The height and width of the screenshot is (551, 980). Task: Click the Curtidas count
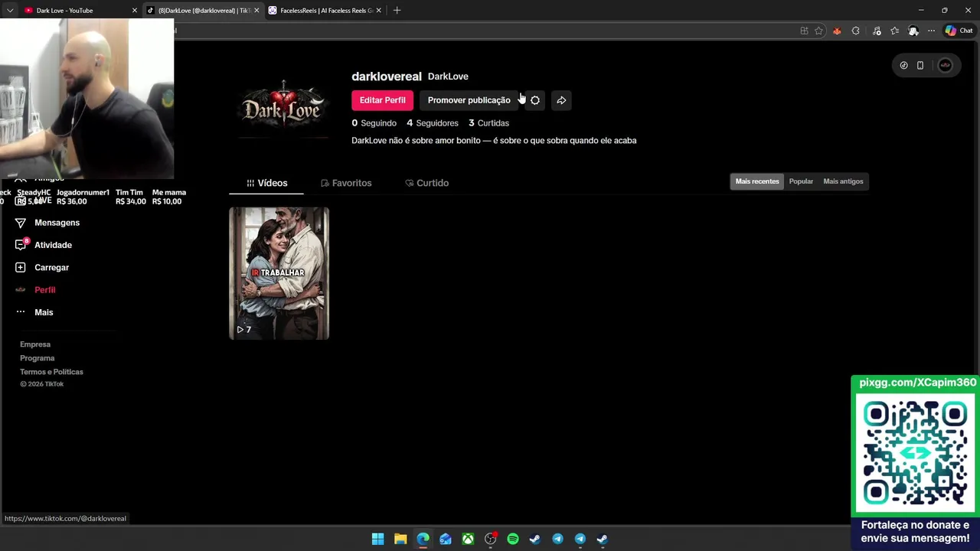point(488,123)
